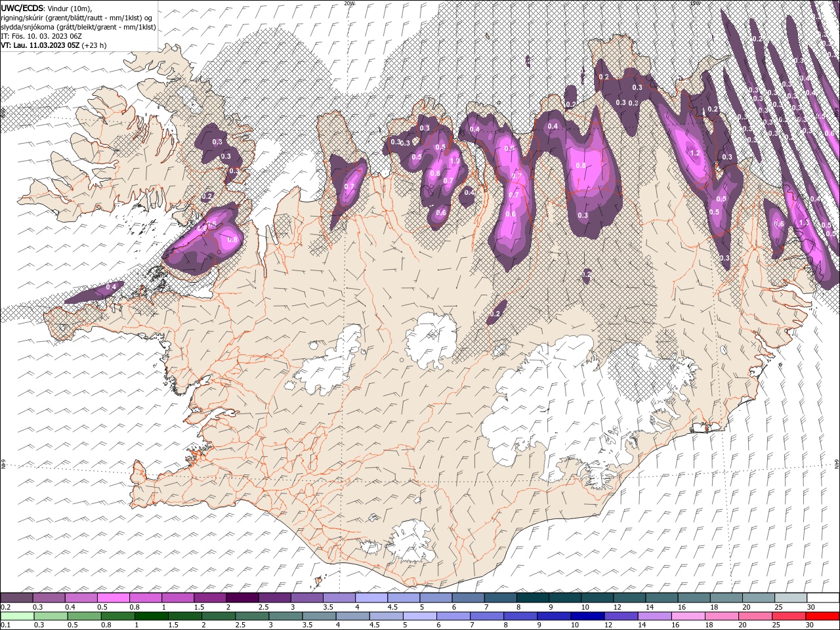The image size is (840, 630).
Task: Click the UWC/ECDS title text
Action: (22, 8)
